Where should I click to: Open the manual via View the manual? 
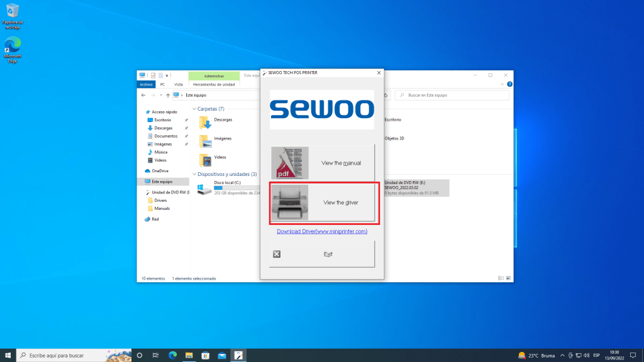pyautogui.click(x=323, y=163)
